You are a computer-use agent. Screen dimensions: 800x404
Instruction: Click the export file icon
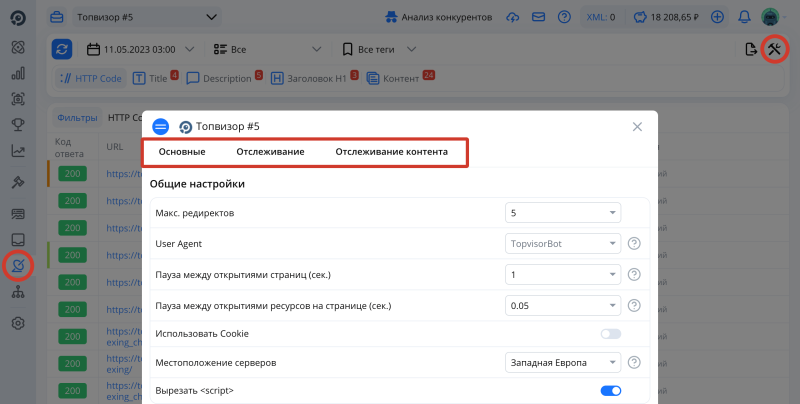pyautogui.click(x=751, y=49)
